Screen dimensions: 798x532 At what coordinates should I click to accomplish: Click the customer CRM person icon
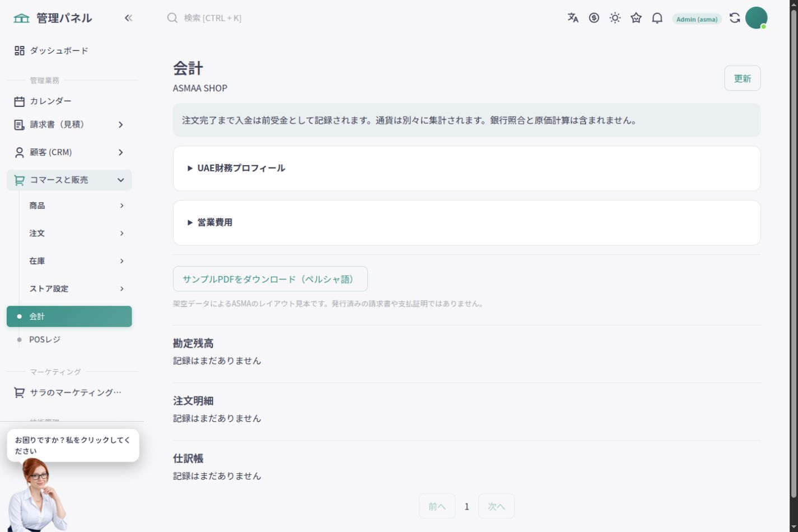coord(20,152)
